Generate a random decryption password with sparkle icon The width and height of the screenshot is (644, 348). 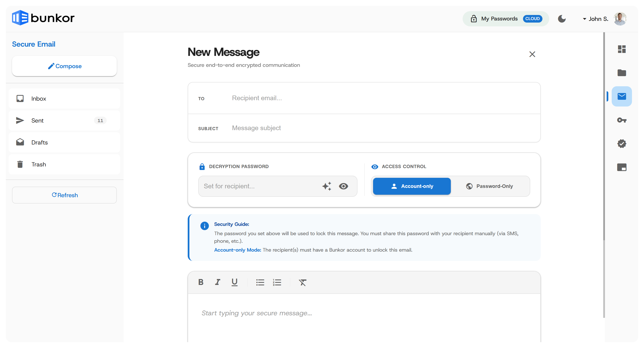[x=326, y=186]
